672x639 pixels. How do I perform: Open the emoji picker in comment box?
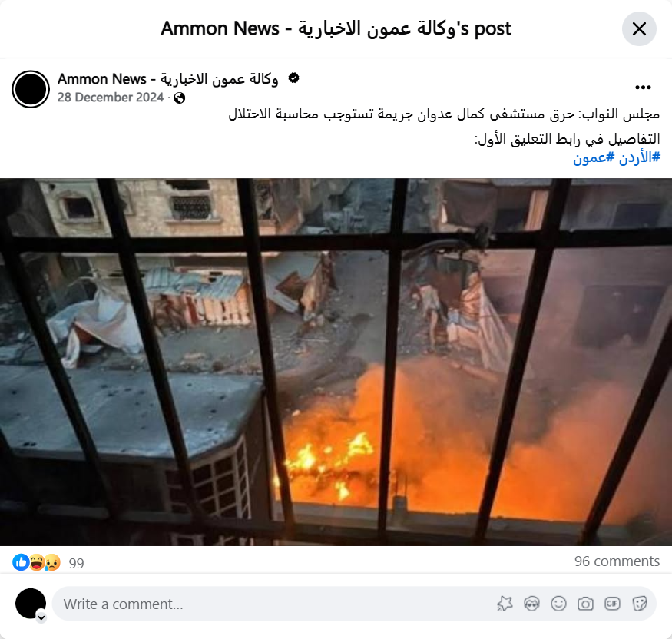coord(558,604)
